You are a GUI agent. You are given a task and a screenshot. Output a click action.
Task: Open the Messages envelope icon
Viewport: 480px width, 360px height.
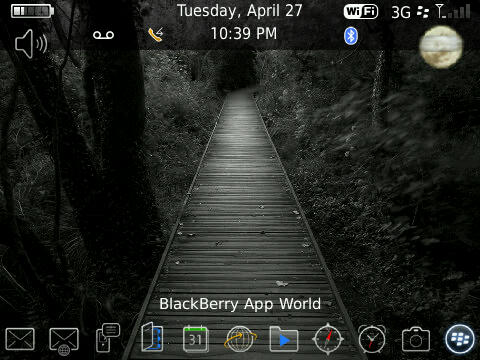click(x=20, y=339)
